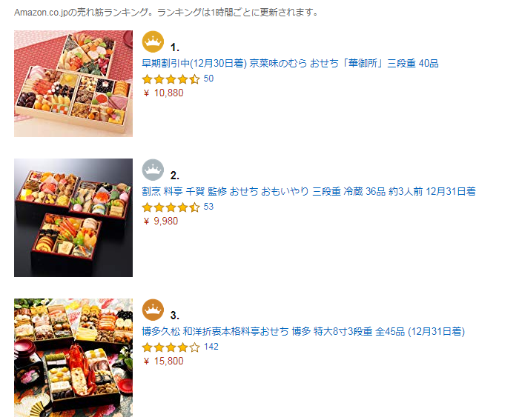Viewport: 522px width, 420px height.
Task: Click the star rating of the rank 1 product
Action: 171,79
